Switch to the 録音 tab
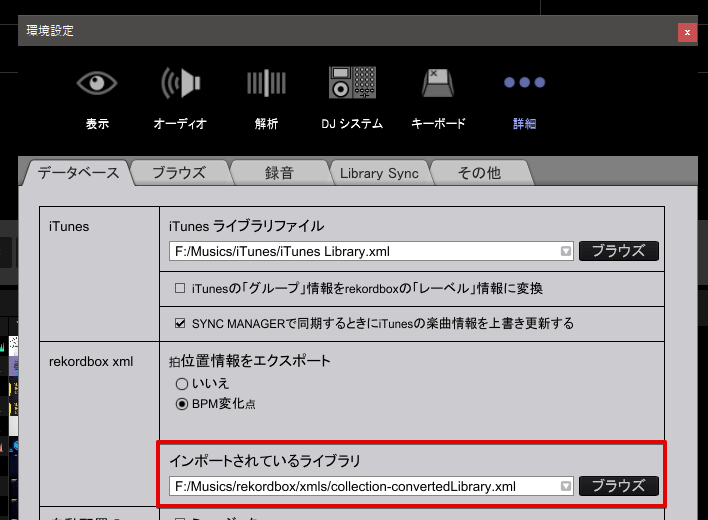The image size is (708, 520). [x=279, y=173]
